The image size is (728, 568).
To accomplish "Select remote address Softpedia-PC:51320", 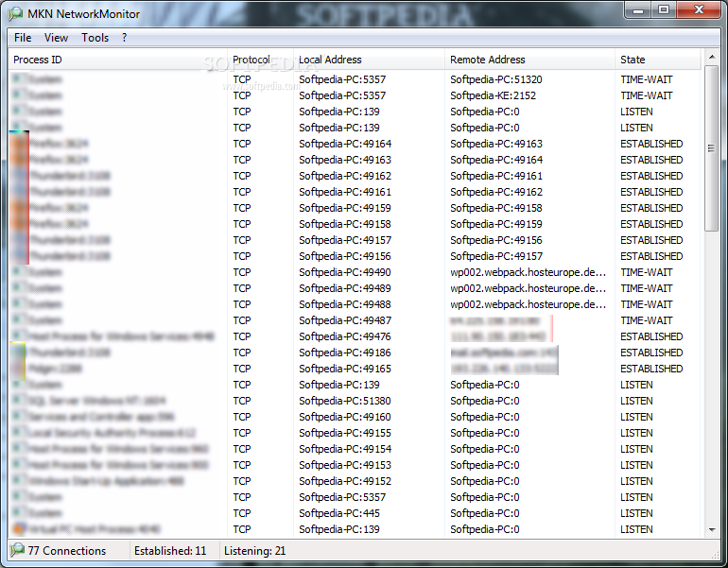I will click(495, 79).
